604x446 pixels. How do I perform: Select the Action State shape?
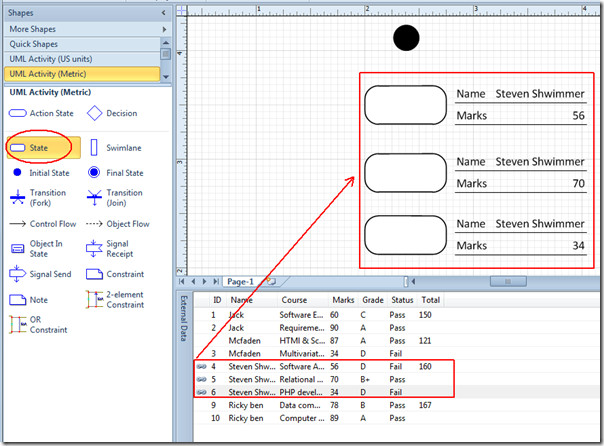(x=41, y=113)
